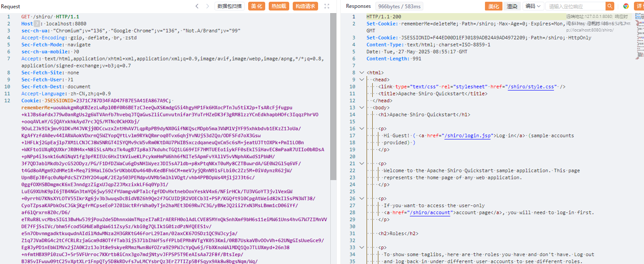
Task: Click the <h1>Apache Shiro Quickstart line
Action: 424,115
